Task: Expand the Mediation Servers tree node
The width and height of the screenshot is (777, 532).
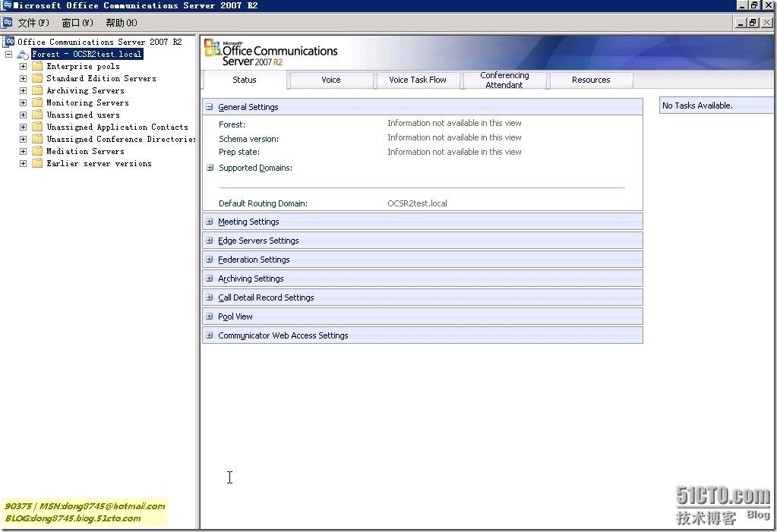Action: pos(23,151)
